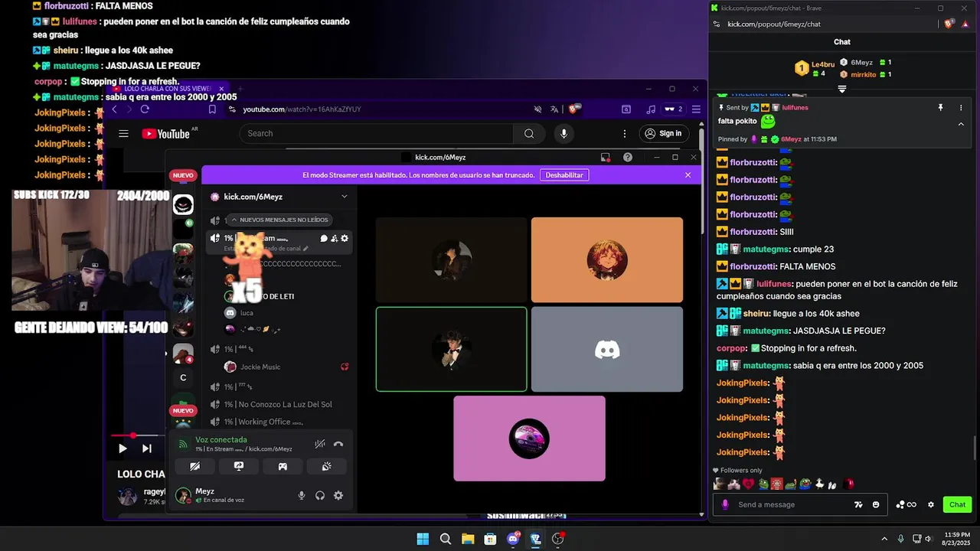980x551 pixels.
Task: Open the Kick chat translation icon in the message box
Action: point(858,505)
